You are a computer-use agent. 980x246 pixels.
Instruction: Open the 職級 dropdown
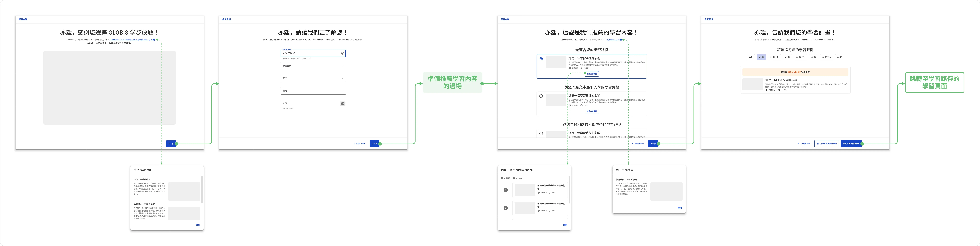[x=313, y=91]
